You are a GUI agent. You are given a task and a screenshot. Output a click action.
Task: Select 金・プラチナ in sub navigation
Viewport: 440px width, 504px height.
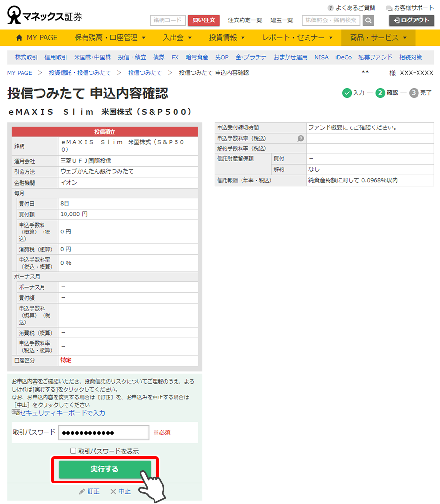[251, 57]
